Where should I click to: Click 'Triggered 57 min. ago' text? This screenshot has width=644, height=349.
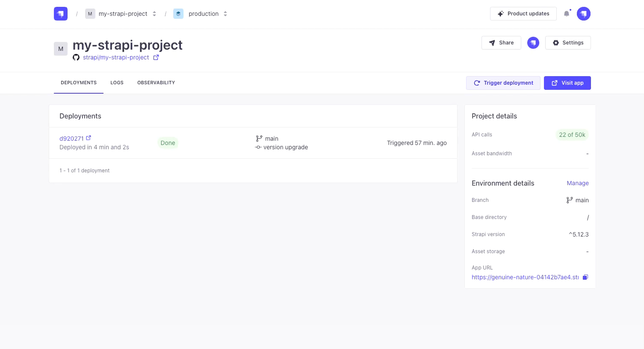(417, 143)
